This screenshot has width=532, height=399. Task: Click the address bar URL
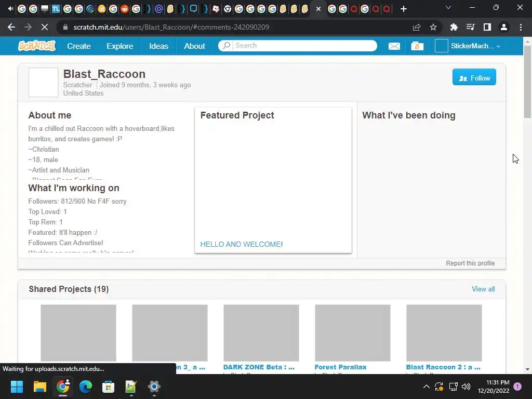point(171,27)
